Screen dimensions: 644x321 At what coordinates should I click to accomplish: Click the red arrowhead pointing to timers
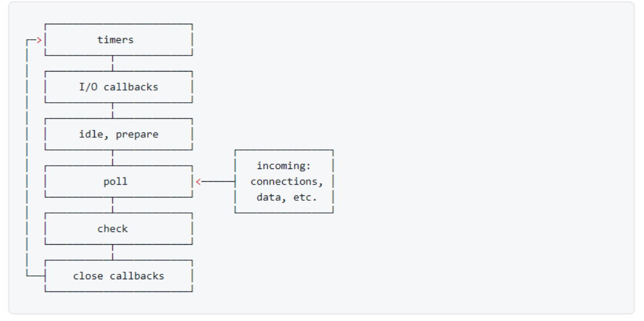pos(39,40)
